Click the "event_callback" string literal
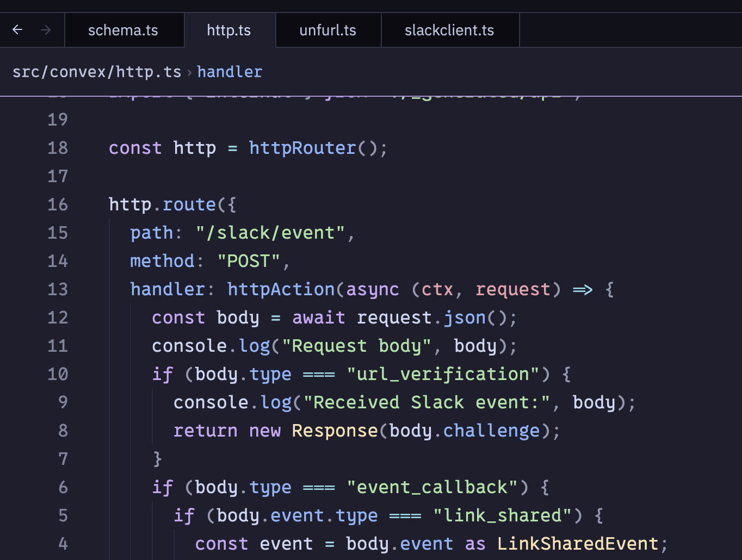The width and height of the screenshot is (742, 560). pos(432,487)
